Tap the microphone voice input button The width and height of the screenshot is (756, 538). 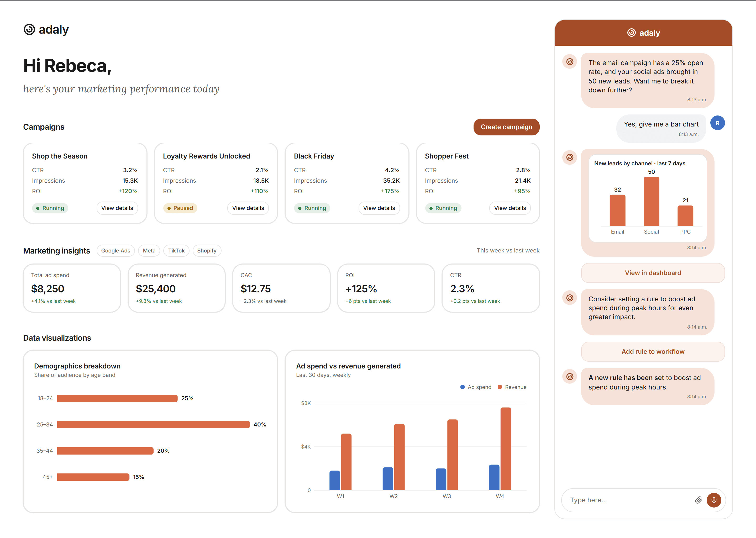tap(714, 500)
